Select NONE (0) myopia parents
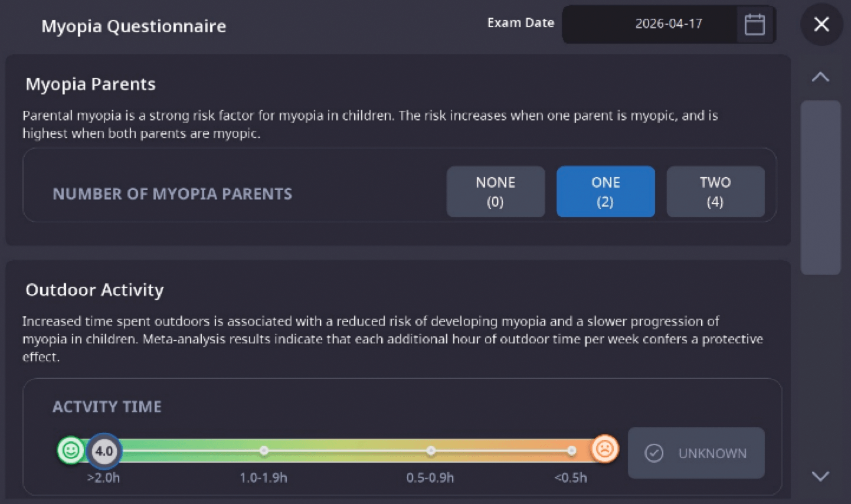 (x=496, y=192)
